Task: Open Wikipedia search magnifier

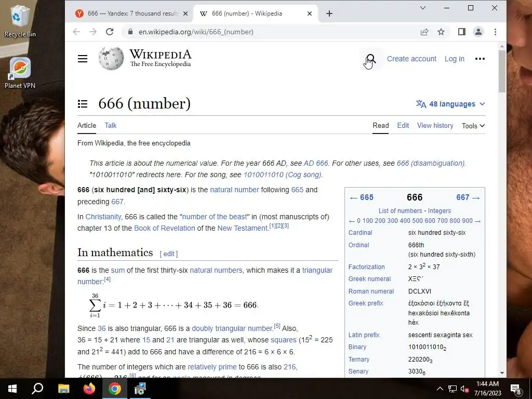Action: pyautogui.click(x=371, y=59)
